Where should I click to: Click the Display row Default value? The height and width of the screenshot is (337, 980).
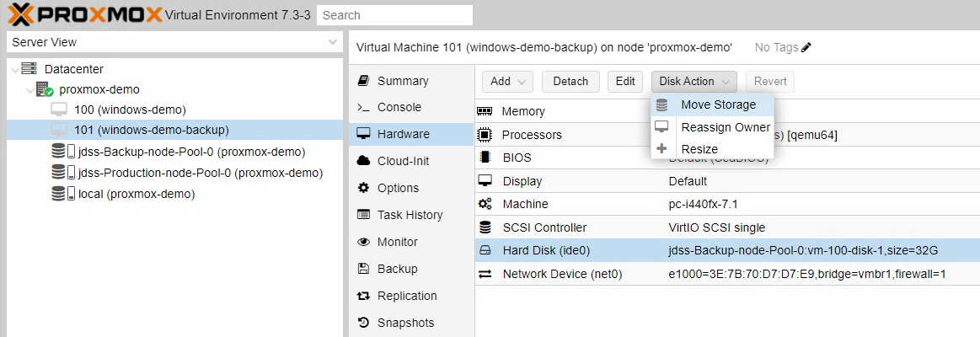pos(688,181)
